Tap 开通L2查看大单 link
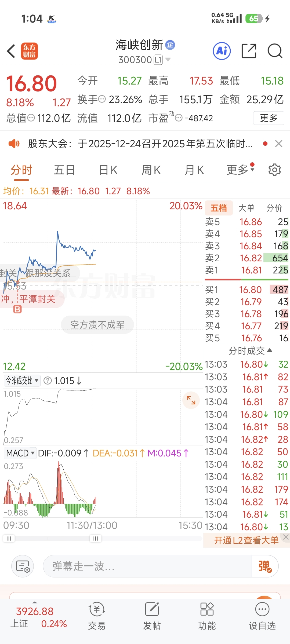This screenshot has height=644, width=290. [246, 540]
